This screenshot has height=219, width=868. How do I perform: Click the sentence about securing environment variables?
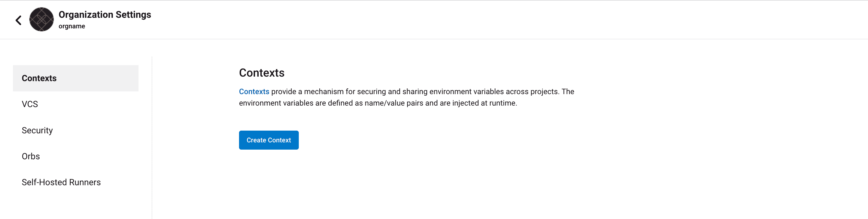[x=406, y=92]
